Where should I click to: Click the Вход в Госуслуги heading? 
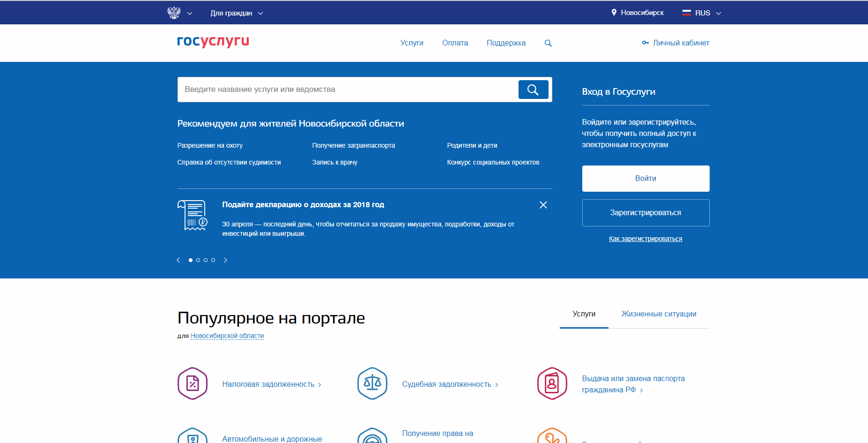coord(618,92)
